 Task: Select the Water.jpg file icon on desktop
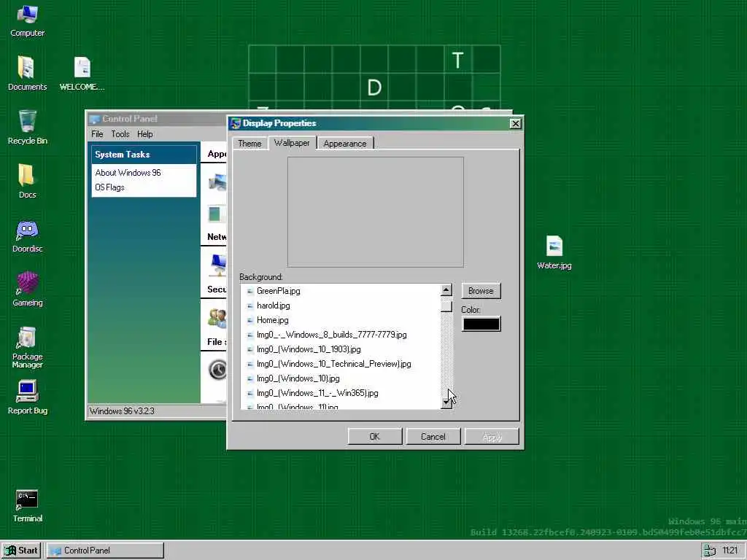pos(554,253)
